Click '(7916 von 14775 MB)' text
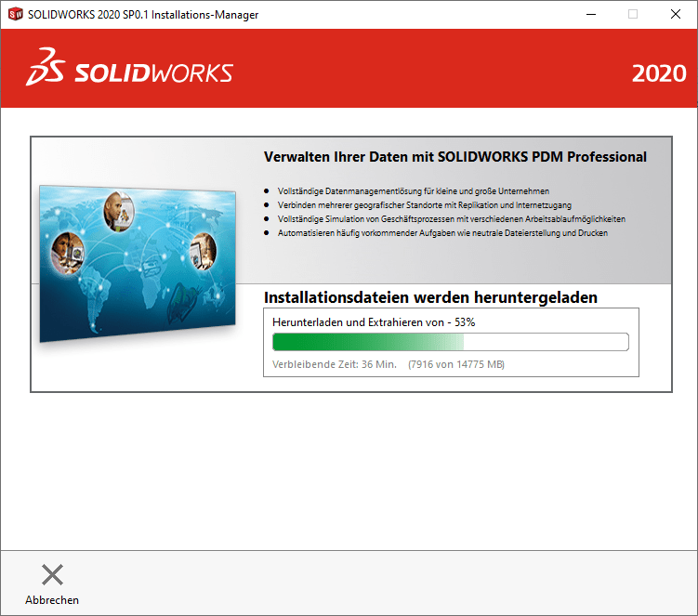 [456, 364]
